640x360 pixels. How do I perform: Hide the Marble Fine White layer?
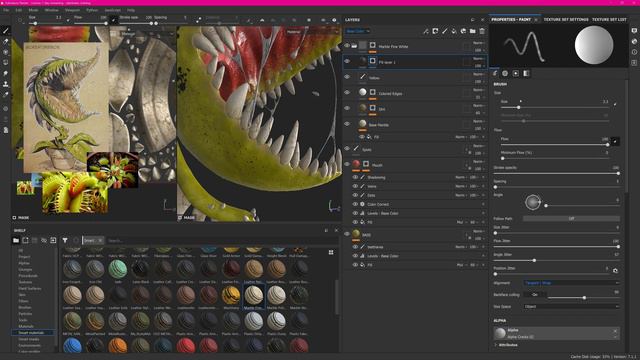(347, 46)
